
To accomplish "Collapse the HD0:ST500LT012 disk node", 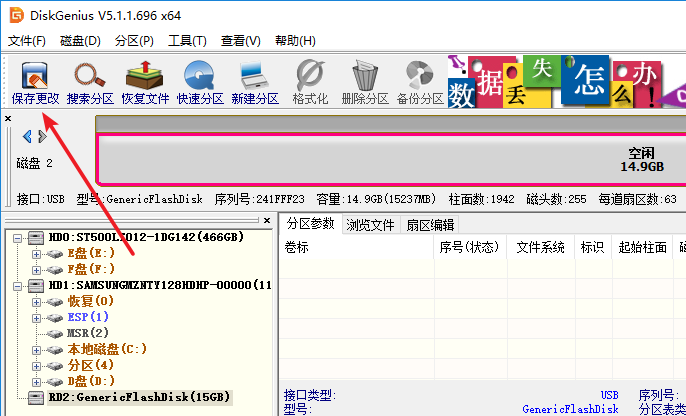I will [17, 238].
